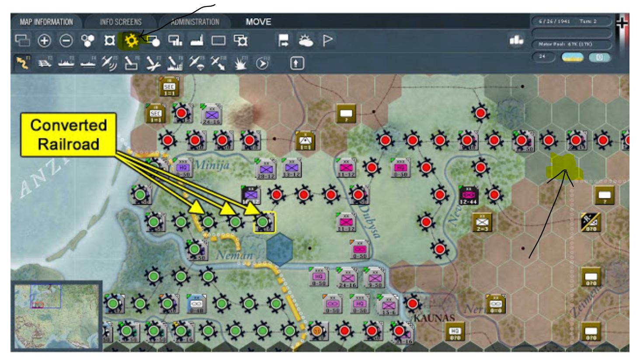Show factories with the factory icon
The image size is (640, 364).
click(x=197, y=41)
